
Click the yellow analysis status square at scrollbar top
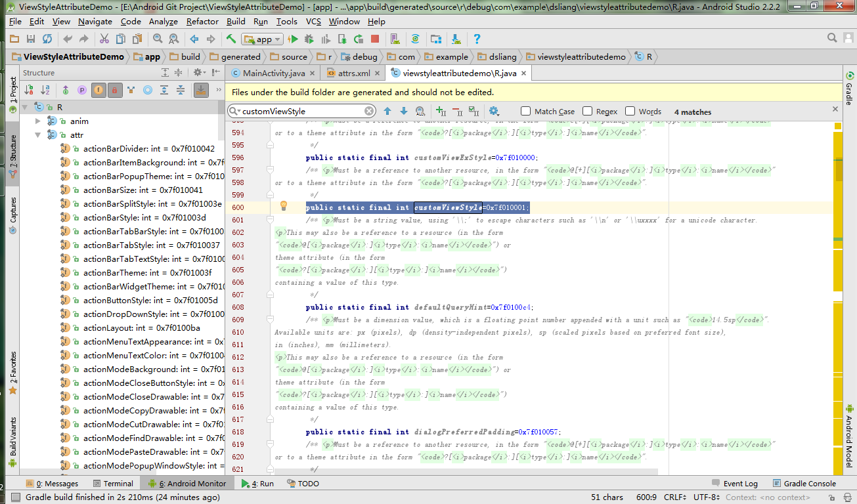tap(837, 126)
